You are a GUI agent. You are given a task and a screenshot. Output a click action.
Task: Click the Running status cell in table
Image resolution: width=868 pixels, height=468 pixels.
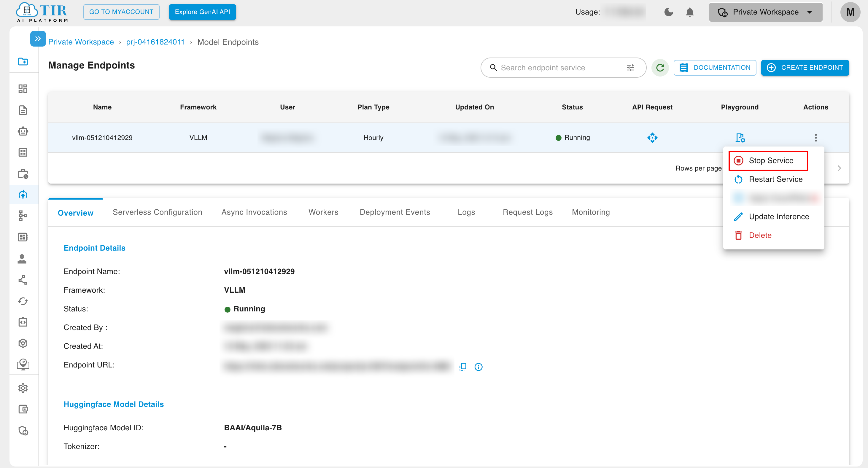tap(573, 138)
